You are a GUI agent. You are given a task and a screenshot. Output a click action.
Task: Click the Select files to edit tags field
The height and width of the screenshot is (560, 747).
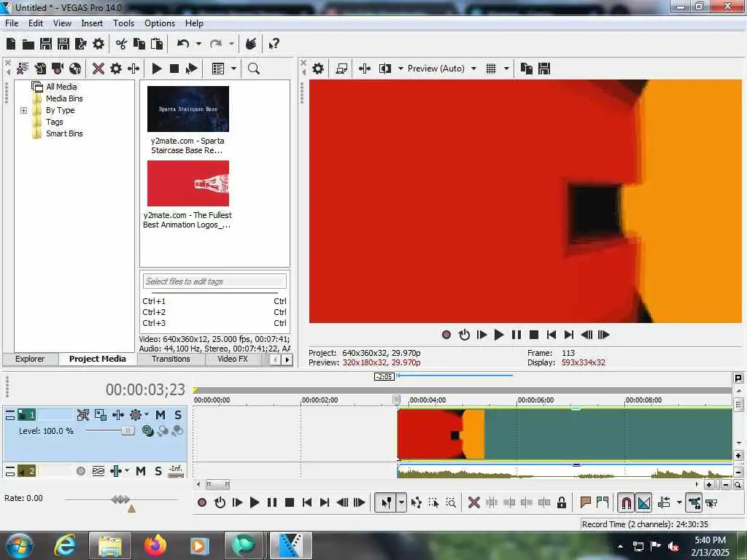tap(214, 281)
